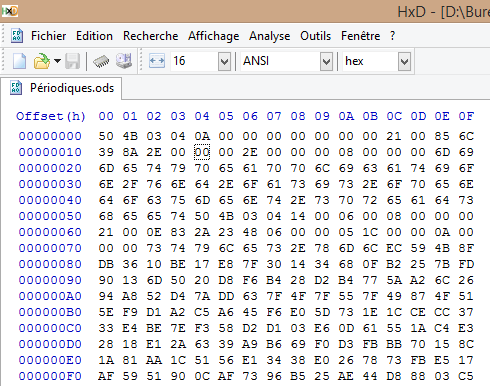Open the Outils menu
Image resolution: width=490 pixels, height=386 pixels.
pyautogui.click(x=315, y=36)
